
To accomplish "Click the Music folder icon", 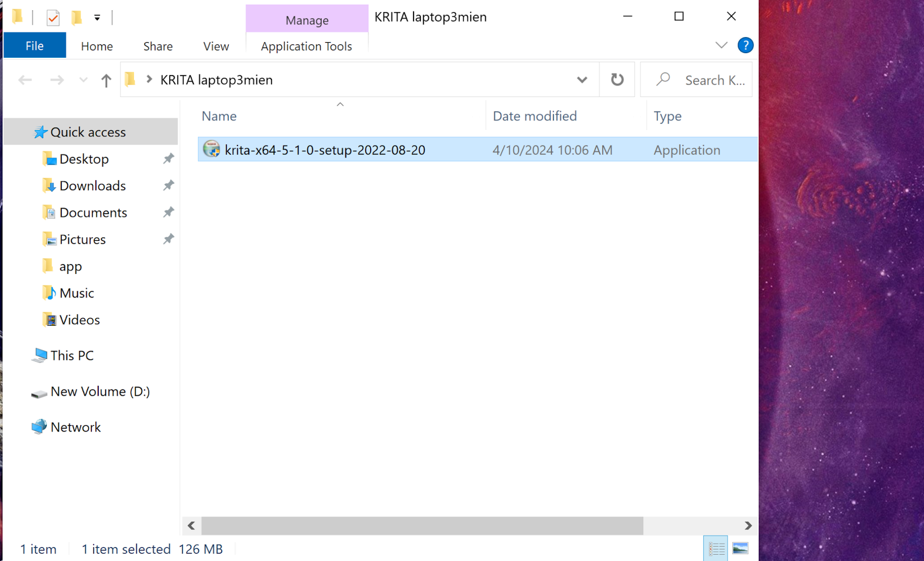I will click(49, 292).
